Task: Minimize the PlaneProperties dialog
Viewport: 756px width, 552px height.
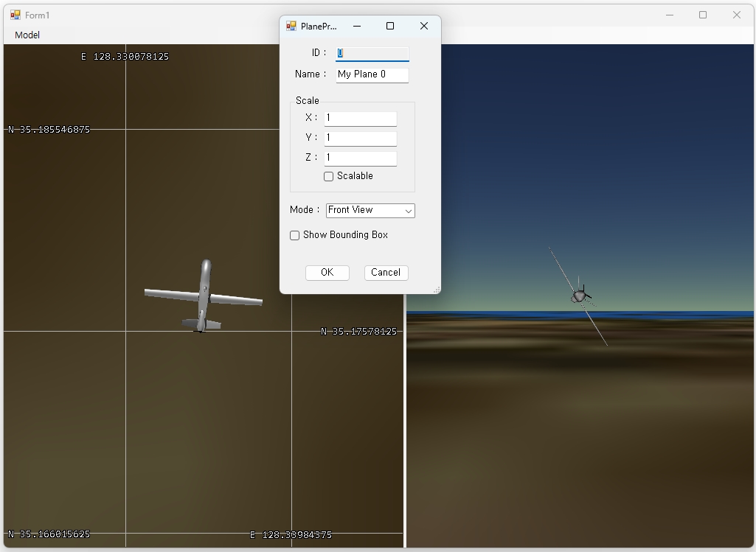Action: 357,26
